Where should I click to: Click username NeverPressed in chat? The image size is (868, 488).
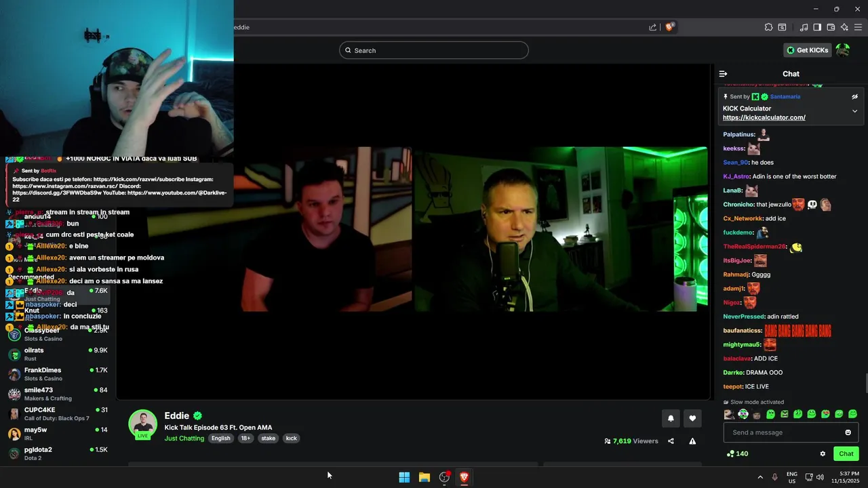(744, 317)
